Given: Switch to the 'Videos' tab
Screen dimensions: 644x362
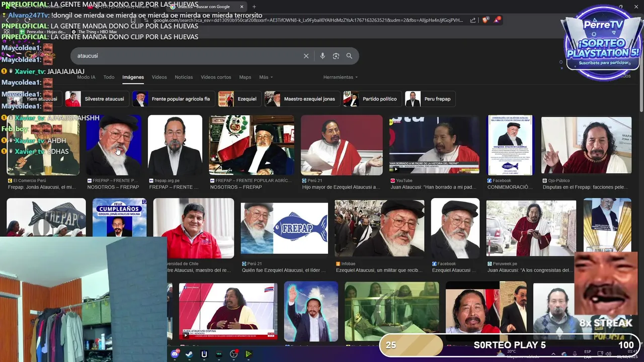Looking at the screenshot, I should [159, 77].
